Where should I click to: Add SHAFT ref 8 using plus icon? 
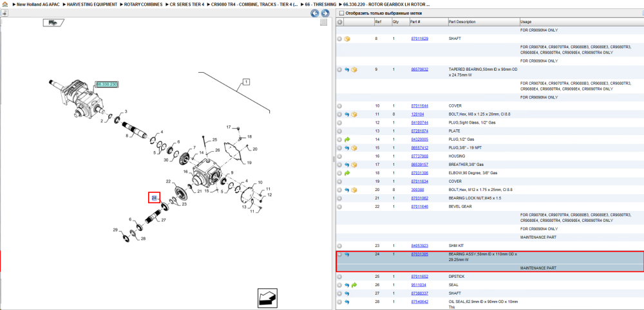click(x=339, y=39)
